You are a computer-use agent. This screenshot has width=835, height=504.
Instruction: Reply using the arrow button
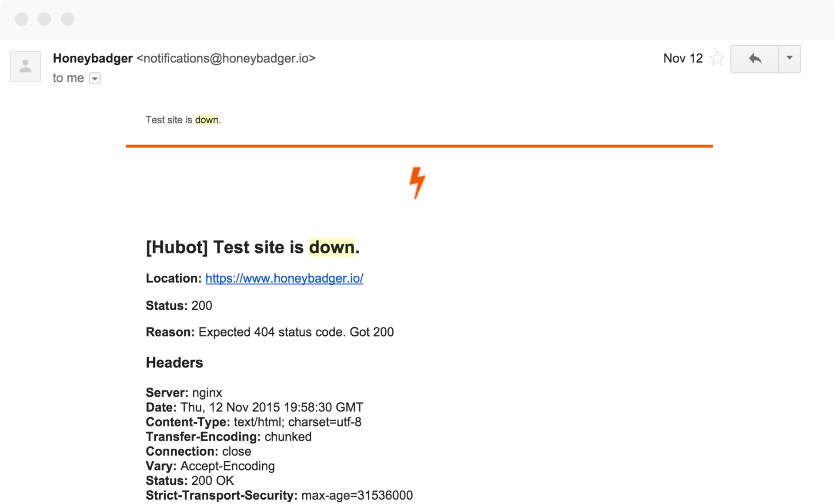(755, 59)
